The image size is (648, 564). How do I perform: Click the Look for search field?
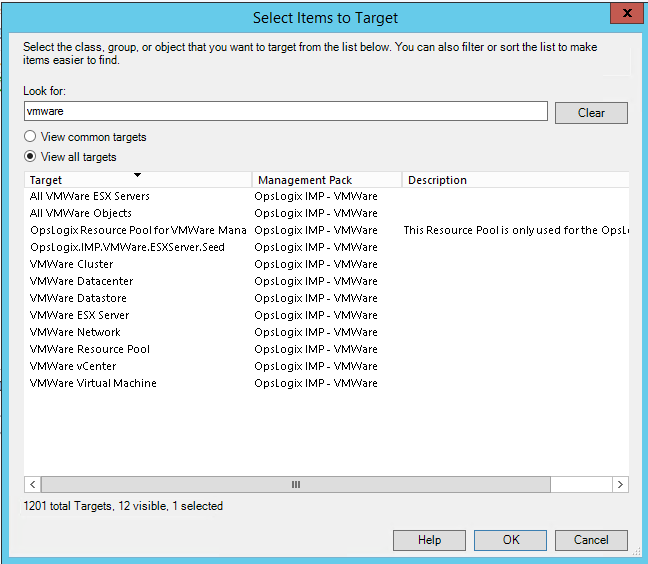pyautogui.click(x=285, y=112)
